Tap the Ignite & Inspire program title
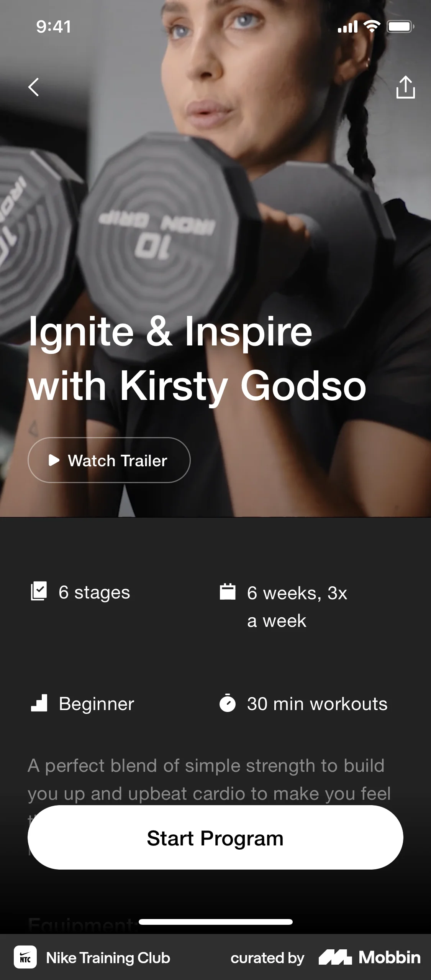 [198, 358]
